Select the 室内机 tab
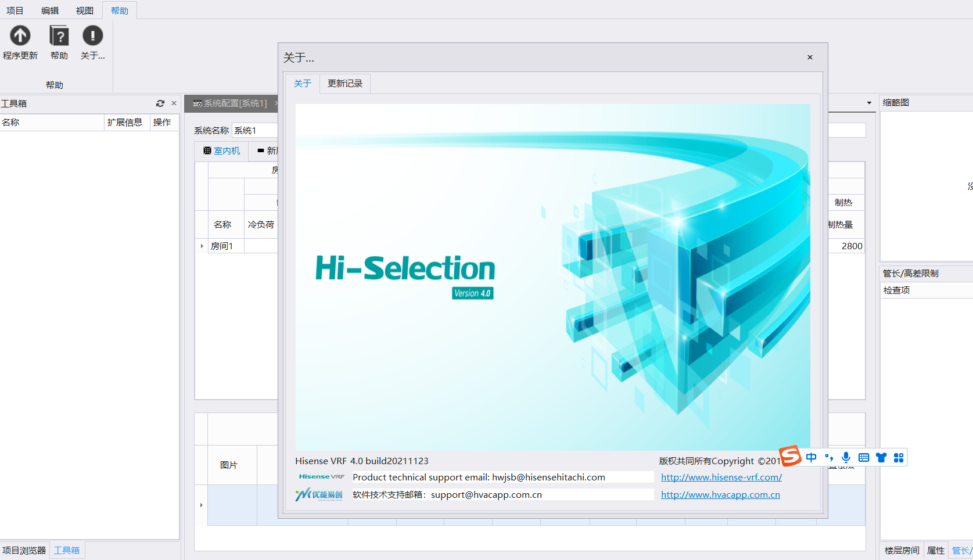The width and height of the screenshot is (973, 560). click(x=221, y=150)
